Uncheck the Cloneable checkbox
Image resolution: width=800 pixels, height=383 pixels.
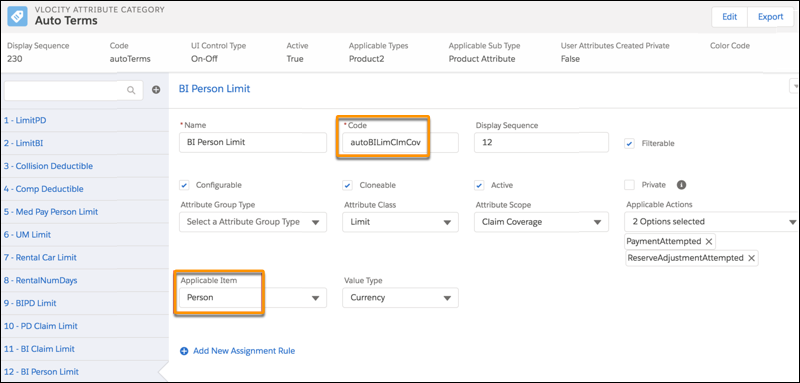click(x=347, y=185)
